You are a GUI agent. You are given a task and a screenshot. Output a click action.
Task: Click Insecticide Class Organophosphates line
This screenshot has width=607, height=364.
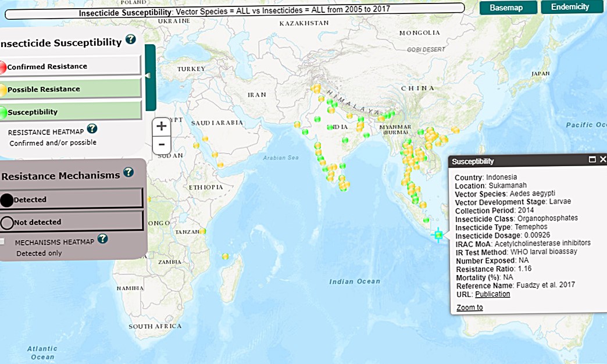coord(516,219)
